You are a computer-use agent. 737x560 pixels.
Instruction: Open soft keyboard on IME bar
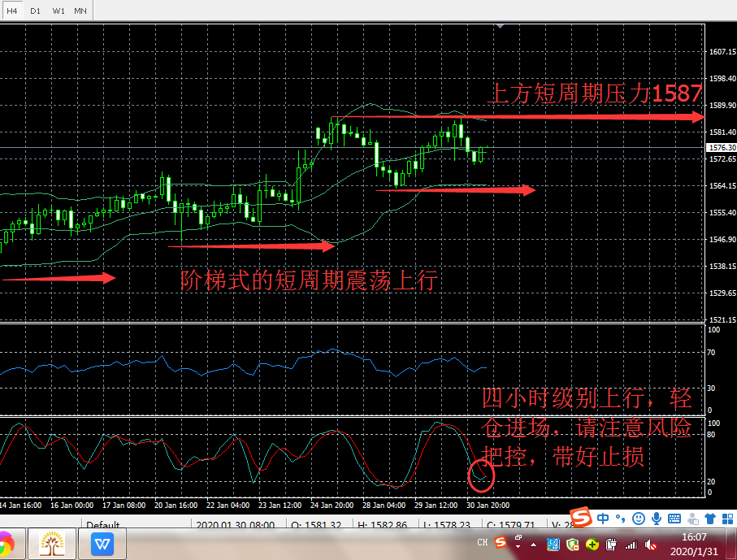[x=674, y=519]
